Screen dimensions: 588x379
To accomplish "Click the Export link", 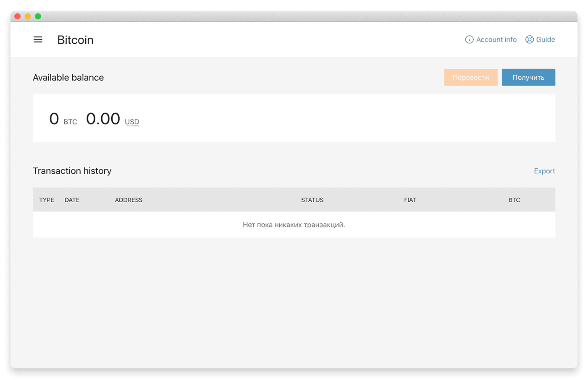I will pyautogui.click(x=544, y=171).
